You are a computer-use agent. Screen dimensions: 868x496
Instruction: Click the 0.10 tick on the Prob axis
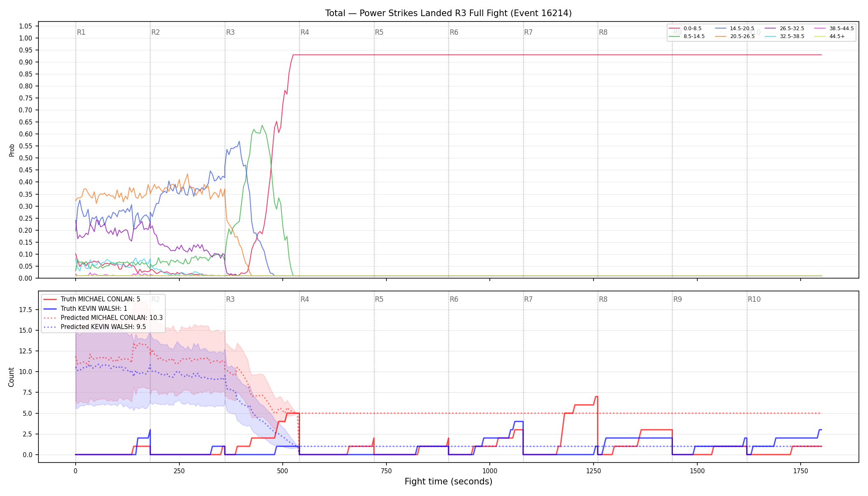(26, 254)
